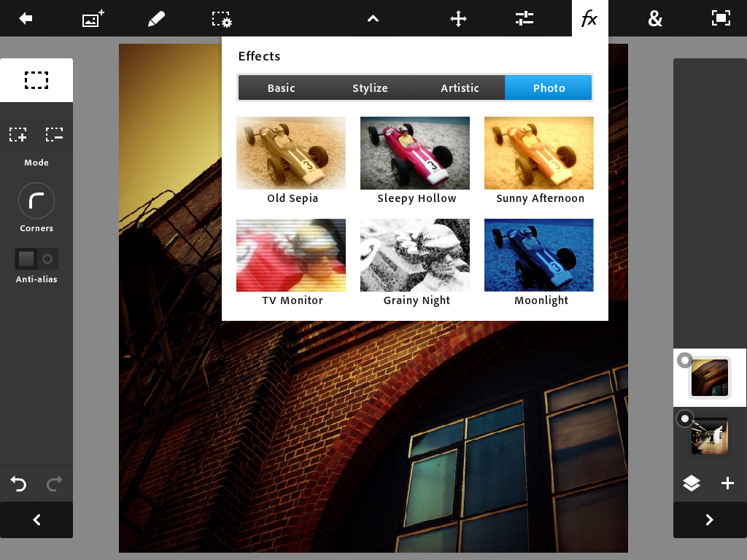Click the ampersand menu icon
Viewport: 747px width, 560px height.
click(655, 19)
